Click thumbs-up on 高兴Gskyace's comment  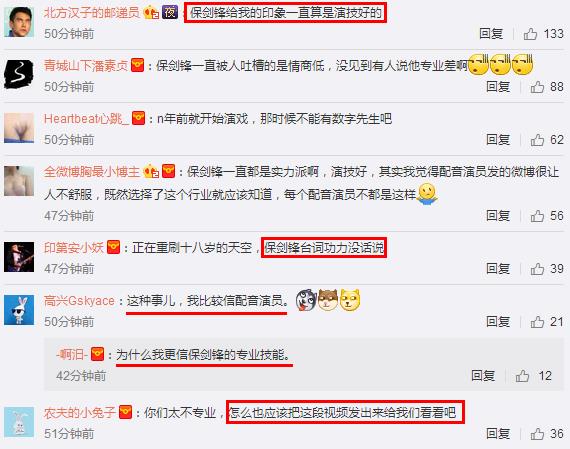click(x=537, y=322)
